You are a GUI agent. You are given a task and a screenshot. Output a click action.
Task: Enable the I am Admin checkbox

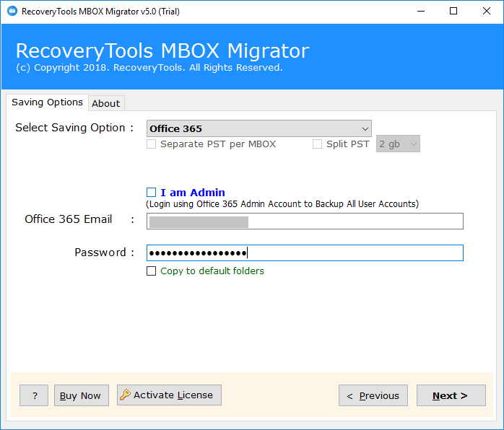pos(151,193)
